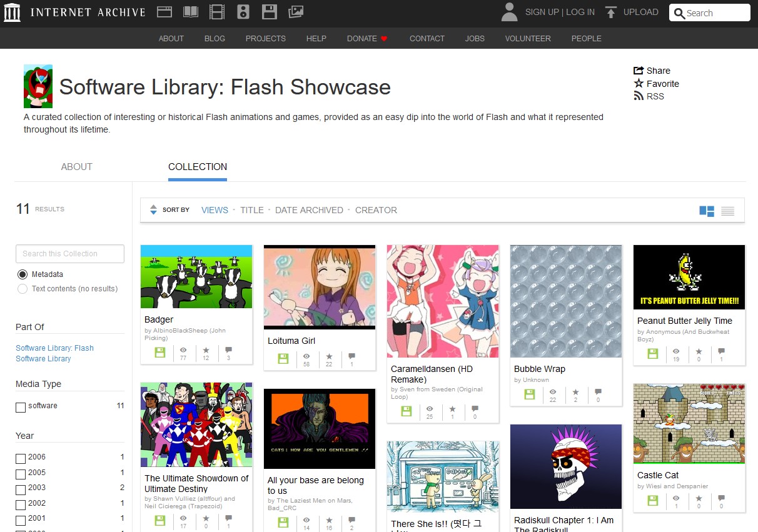Click the sort direction arrows icon
Screen dimensions: 758x532
[x=153, y=210]
